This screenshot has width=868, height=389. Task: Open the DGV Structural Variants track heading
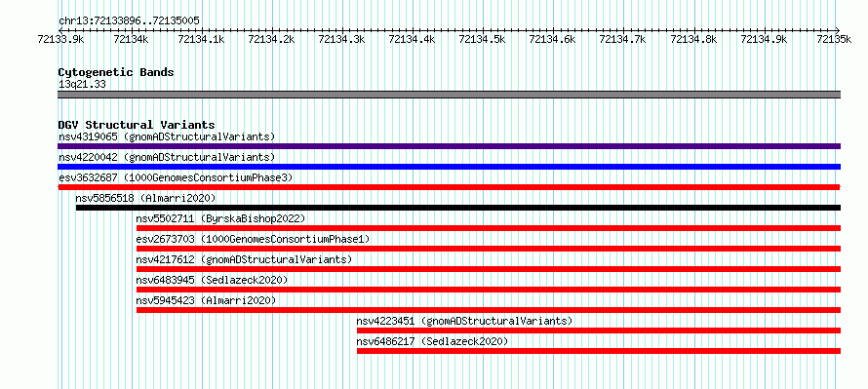pos(137,125)
